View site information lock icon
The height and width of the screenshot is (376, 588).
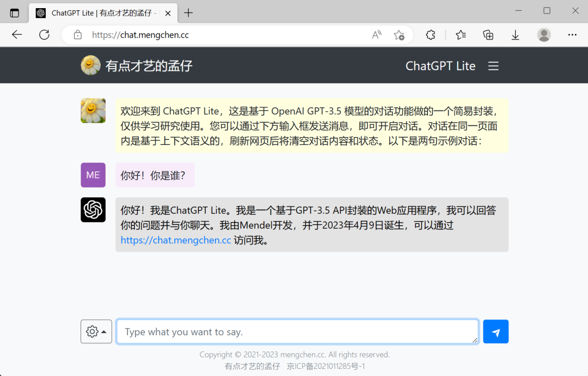78,35
